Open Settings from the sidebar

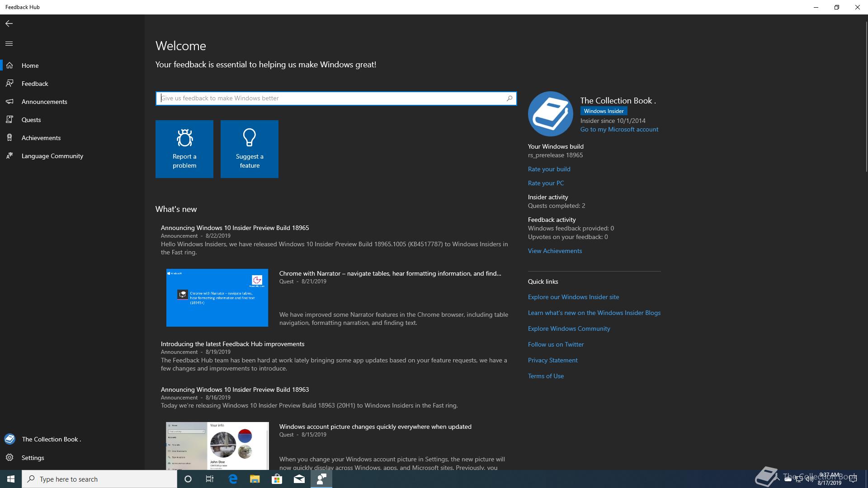[x=72, y=458]
